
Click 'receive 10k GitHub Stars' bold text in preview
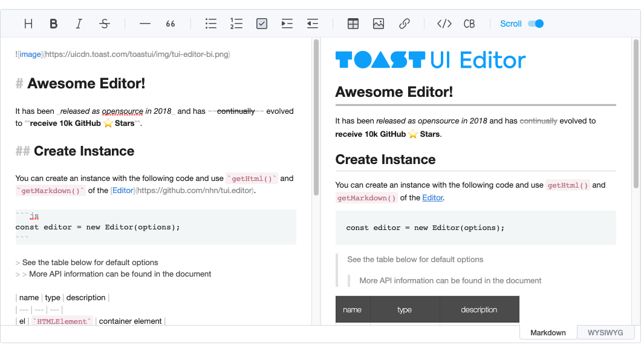pos(388,134)
